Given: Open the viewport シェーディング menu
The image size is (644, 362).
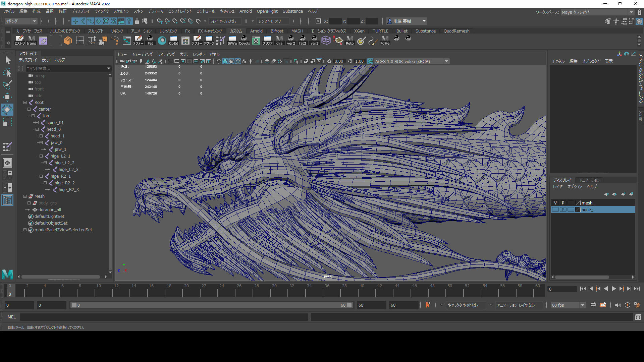Looking at the screenshot, I should [142, 54].
